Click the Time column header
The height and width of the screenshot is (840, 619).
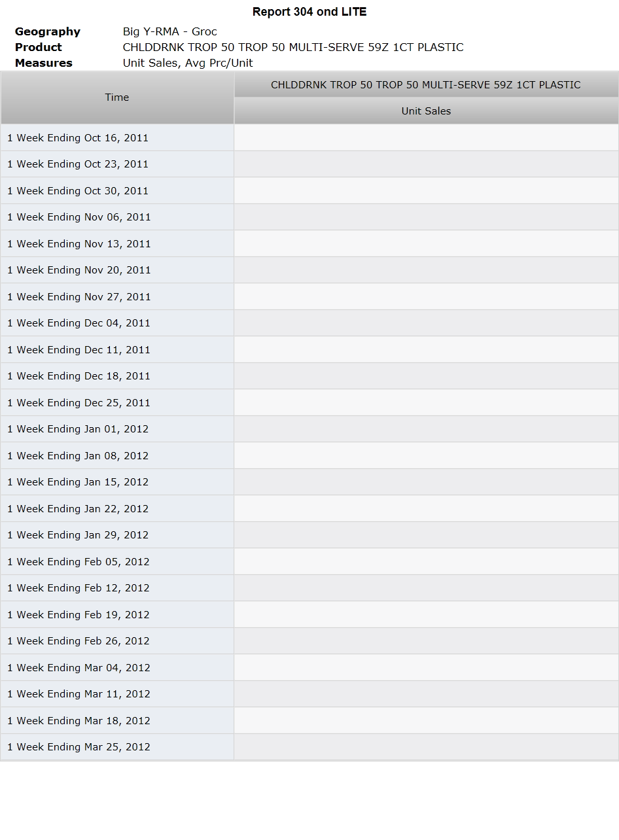coord(117,97)
